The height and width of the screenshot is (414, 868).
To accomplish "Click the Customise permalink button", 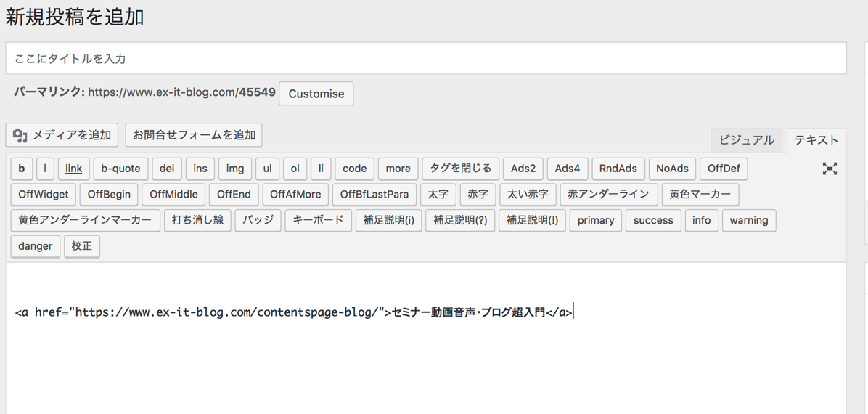I will 316,94.
